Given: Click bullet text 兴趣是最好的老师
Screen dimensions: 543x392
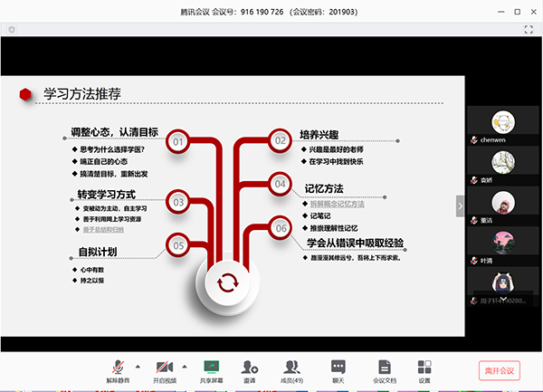Looking at the screenshot, I should (x=336, y=149).
